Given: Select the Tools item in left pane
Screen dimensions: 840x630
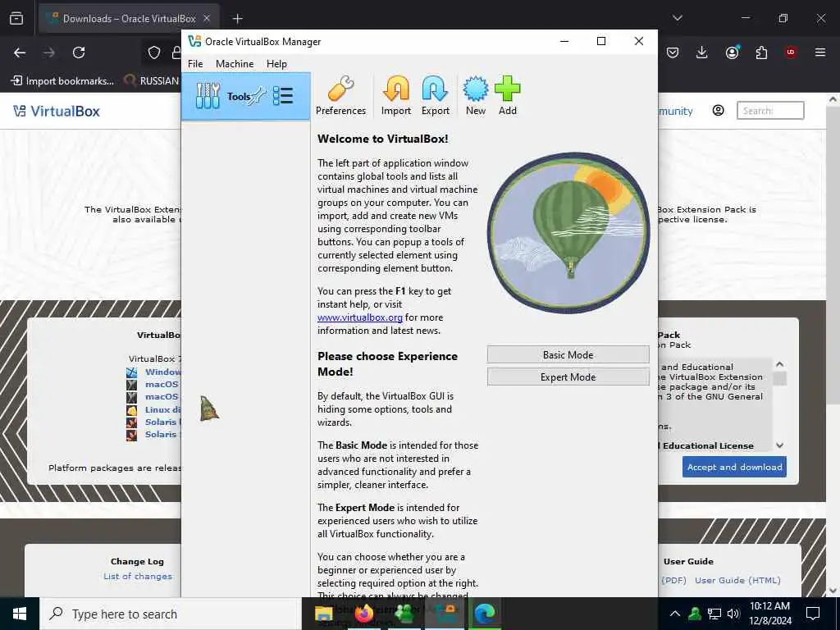Looking at the screenshot, I should (246, 97).
